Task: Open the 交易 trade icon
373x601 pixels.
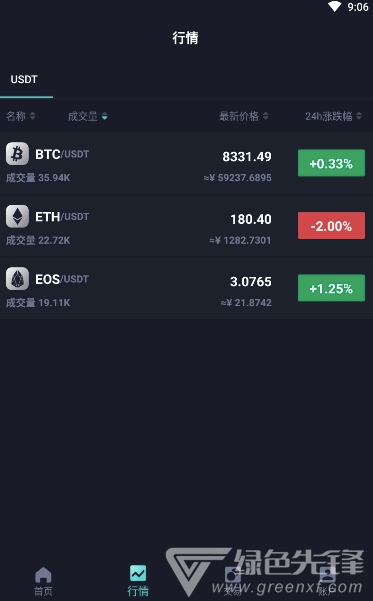Action: pos(232,575)
